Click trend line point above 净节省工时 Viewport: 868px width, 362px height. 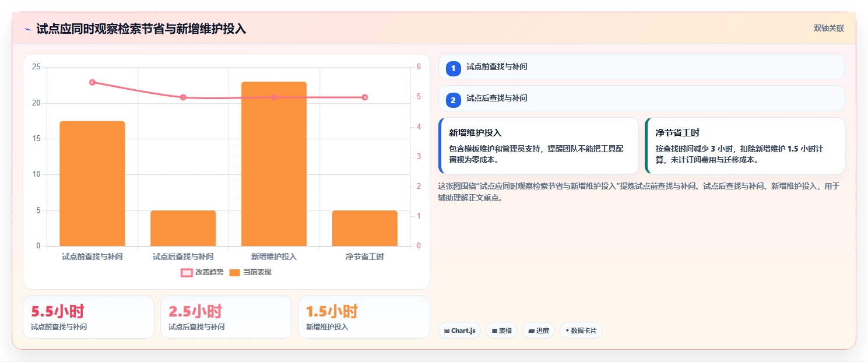click(x=365, y=97)
